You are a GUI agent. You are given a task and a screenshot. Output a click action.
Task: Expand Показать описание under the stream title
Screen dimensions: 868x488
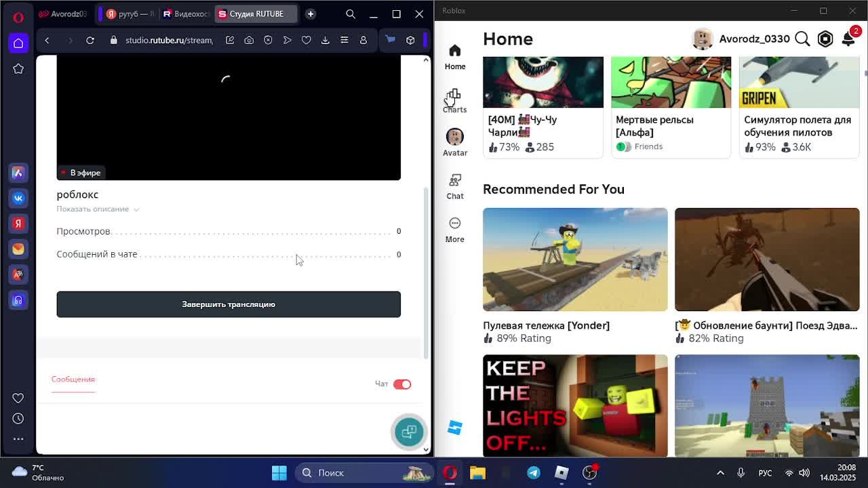98,209
